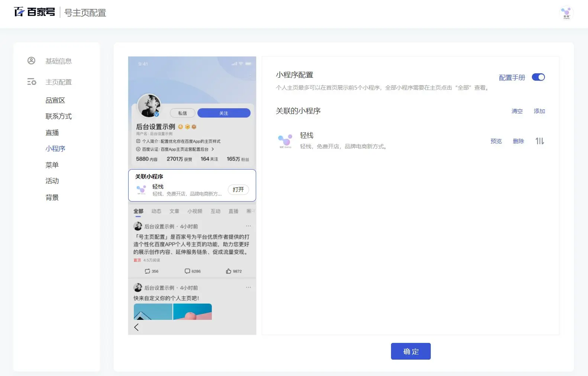The width and height of the screenshot is (588, 376).
Task: Open the first post's more options ellipsis
Action: [248, 226]
